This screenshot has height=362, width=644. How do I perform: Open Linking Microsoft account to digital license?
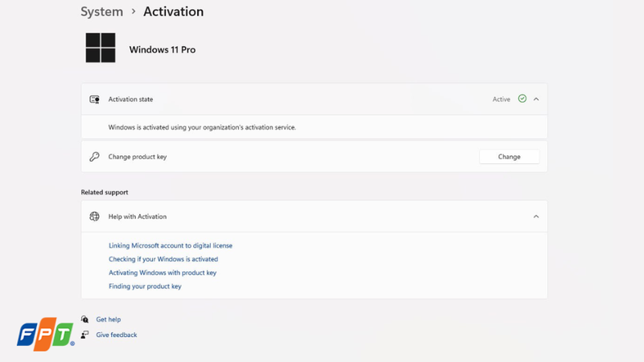click(171, 245)
